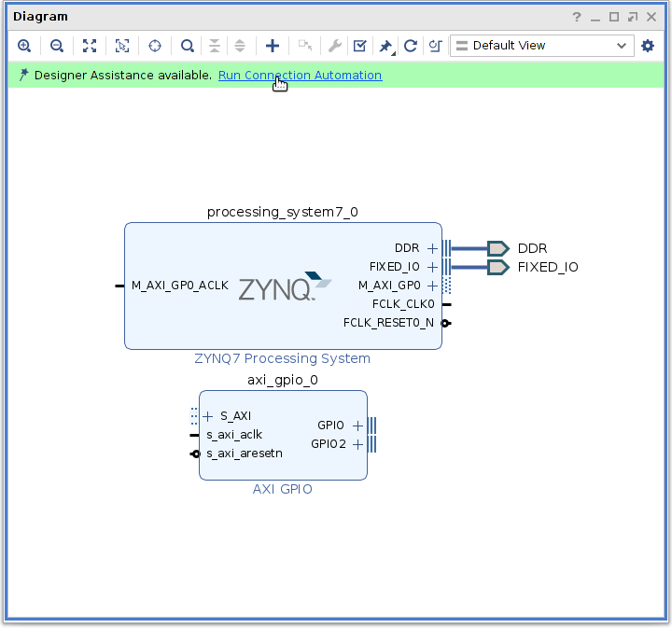Click Run Connection Automation link
This screenshot has width=672, height=628.
tap(300, 75)
